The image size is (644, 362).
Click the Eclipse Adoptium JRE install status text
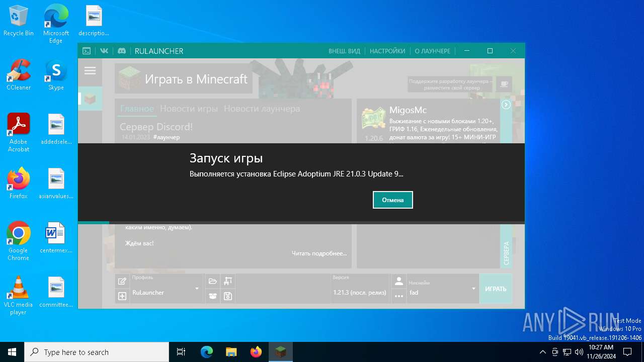pos(296,174)
